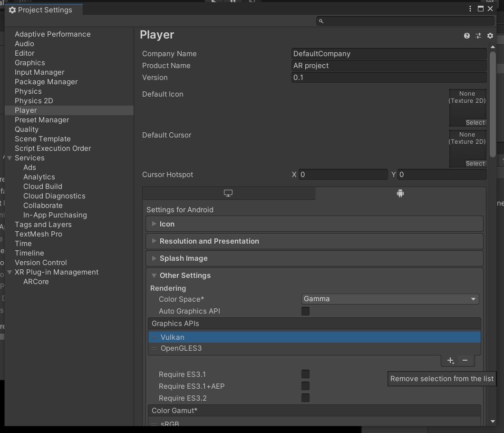Remove selected graphics API with minus button
The image size is (504, 433).
[x=465, y=361]
